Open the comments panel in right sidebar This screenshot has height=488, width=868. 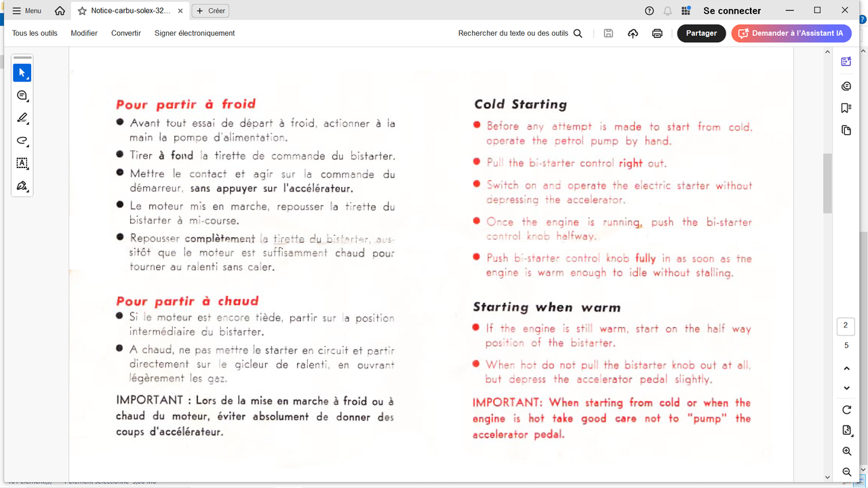click(846, 86)
